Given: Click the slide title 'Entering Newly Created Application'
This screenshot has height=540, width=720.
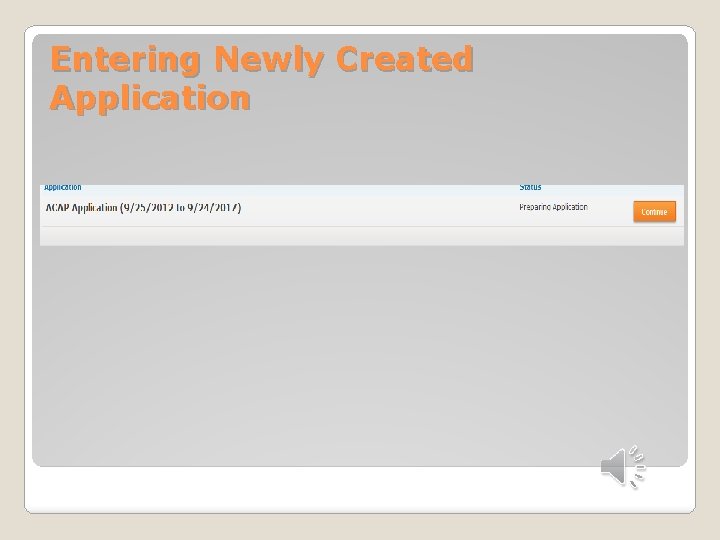Looking at the screenshot, I should coord(261,78).
